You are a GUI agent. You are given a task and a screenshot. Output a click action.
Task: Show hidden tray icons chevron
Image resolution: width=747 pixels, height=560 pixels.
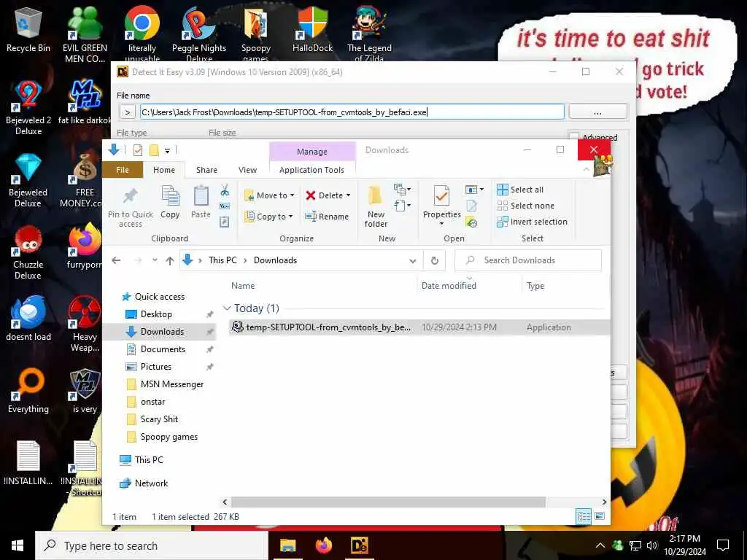pos(600,545)
